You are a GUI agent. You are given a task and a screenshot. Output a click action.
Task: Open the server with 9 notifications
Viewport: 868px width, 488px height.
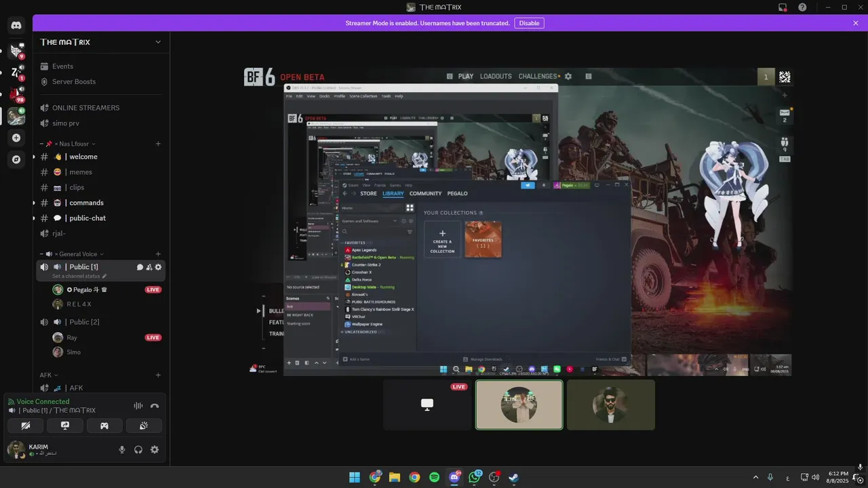(16, 50)
